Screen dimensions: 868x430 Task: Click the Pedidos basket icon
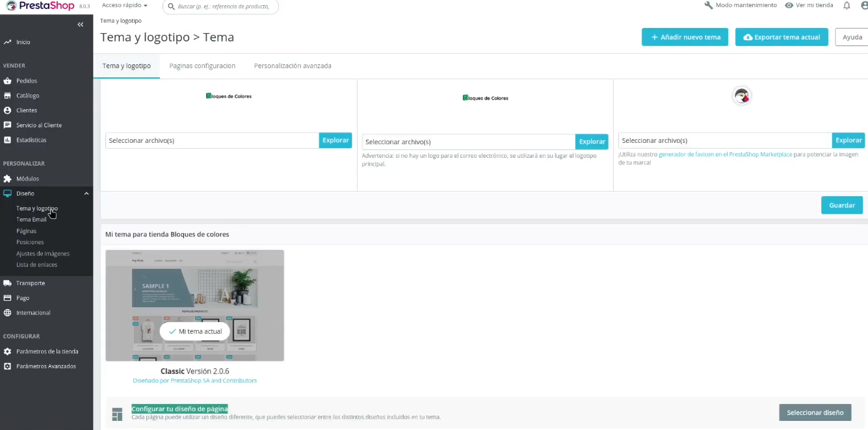(7, 81)
